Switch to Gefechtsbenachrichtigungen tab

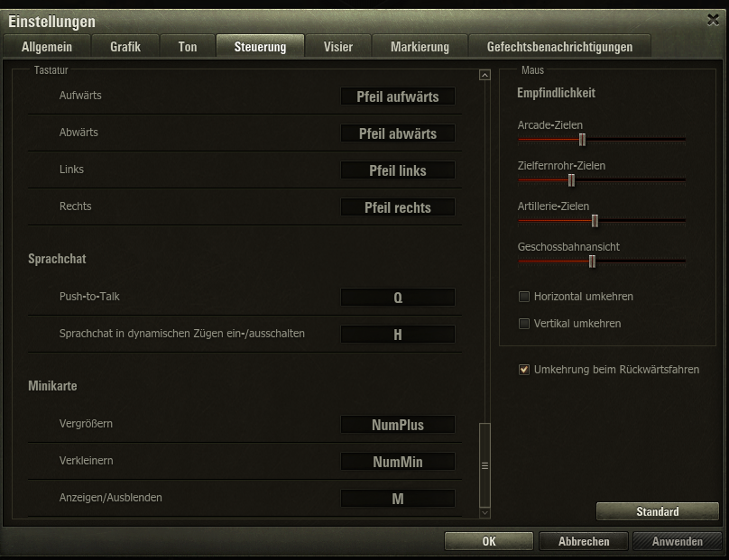559,47
